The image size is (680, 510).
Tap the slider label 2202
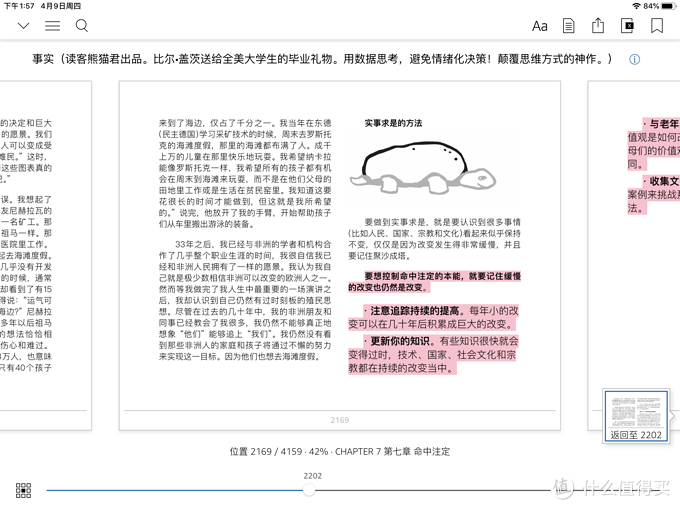[312, 476]
